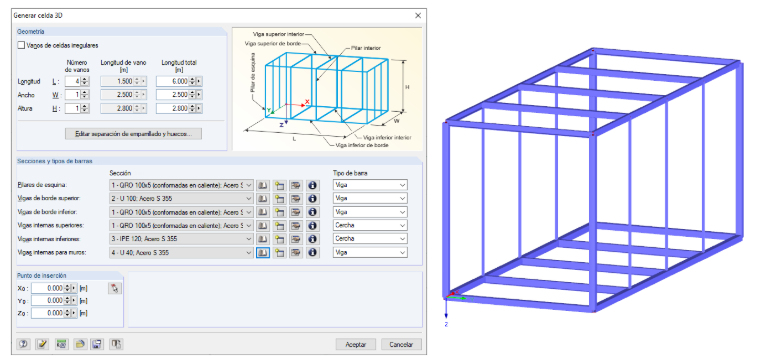760x364 pixels.
Task: Click the Zo insertion coordinate field
Action: coord(48,313)
